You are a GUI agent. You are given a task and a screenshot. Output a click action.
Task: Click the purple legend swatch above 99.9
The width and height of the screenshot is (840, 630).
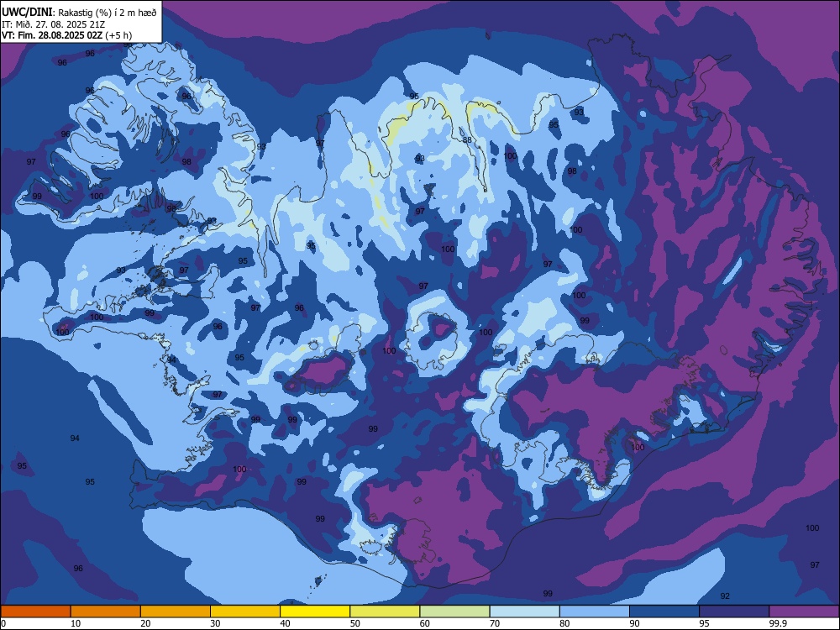point(804,612)
